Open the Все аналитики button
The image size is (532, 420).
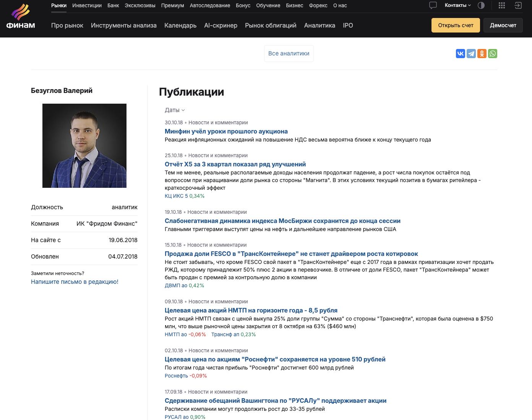click(289, 54)
